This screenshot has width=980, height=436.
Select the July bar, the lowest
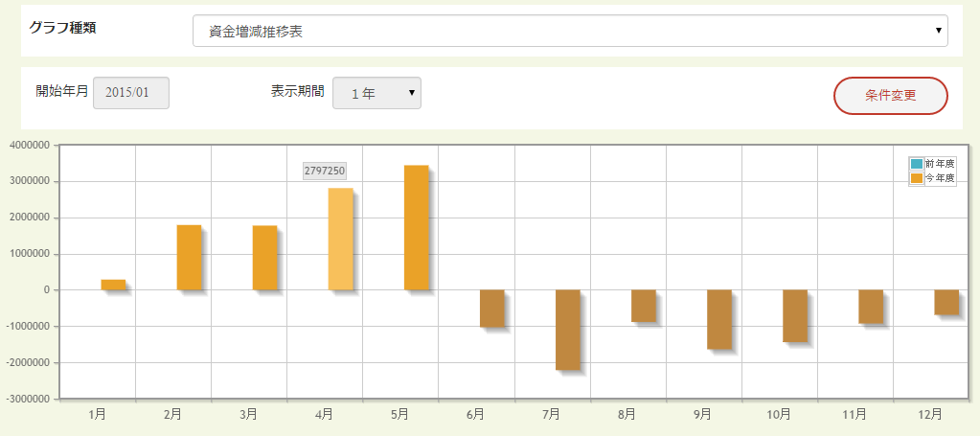pos(567,330)
